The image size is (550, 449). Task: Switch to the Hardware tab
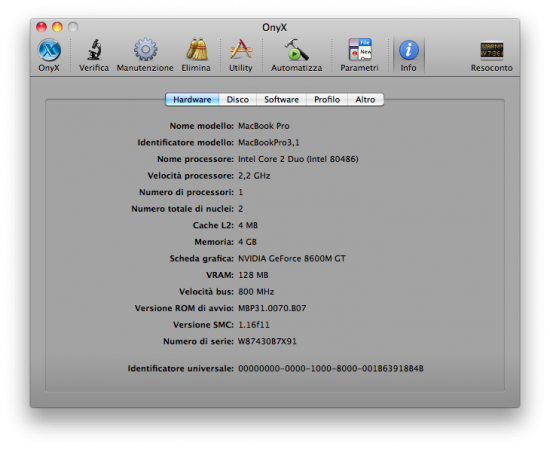pos(192,100)
